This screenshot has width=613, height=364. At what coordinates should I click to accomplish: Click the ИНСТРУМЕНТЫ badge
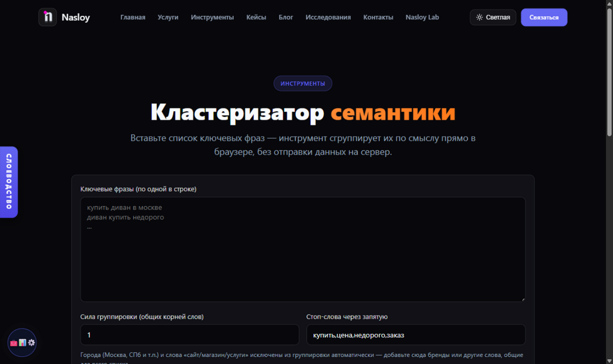click(303, 83)
